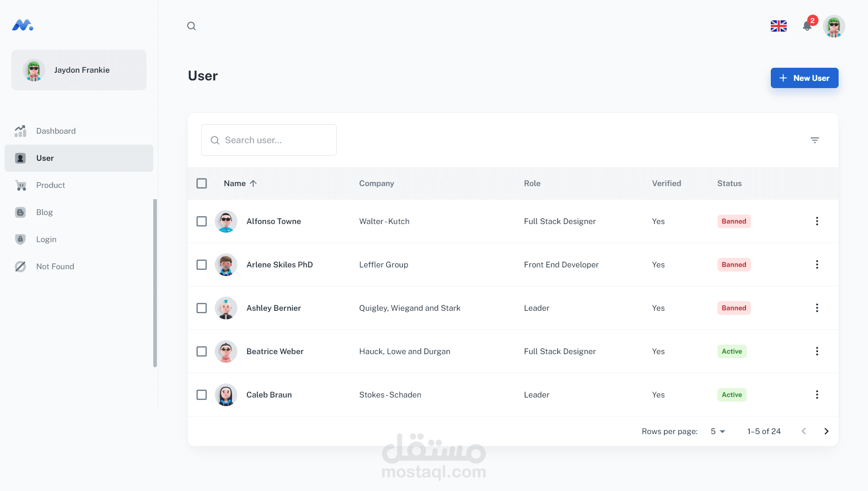
Task: Click the search magnifier icon in header
Action: [x=191, y=26]
